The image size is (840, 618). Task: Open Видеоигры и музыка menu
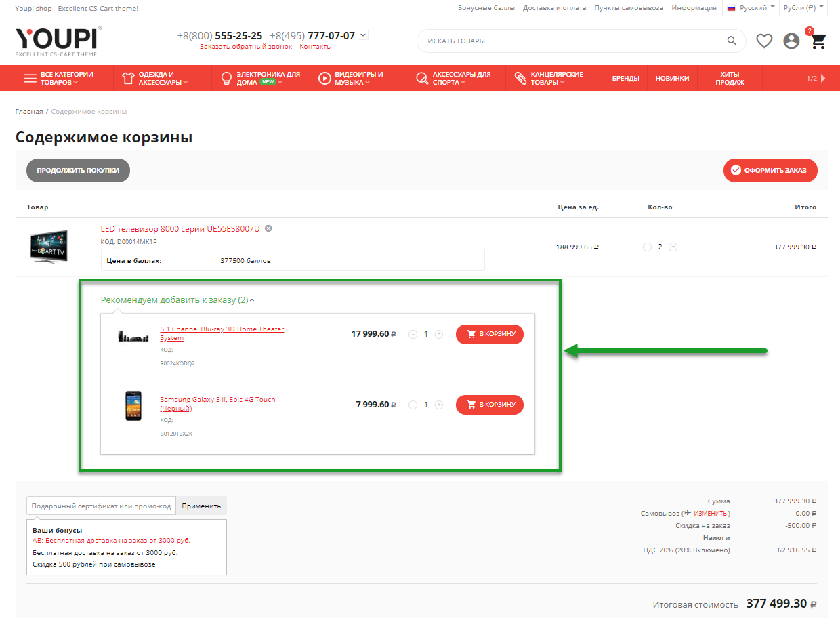point(359,78)
